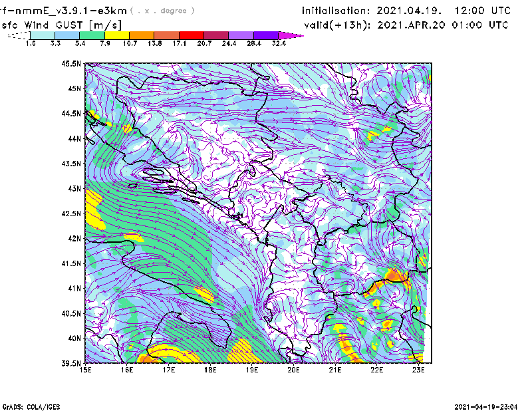The height and width of the screenshot is (411, 532).
Task: Click the violet 28.4–32.6 legend swatch
Action: click(x=266, y=35)
